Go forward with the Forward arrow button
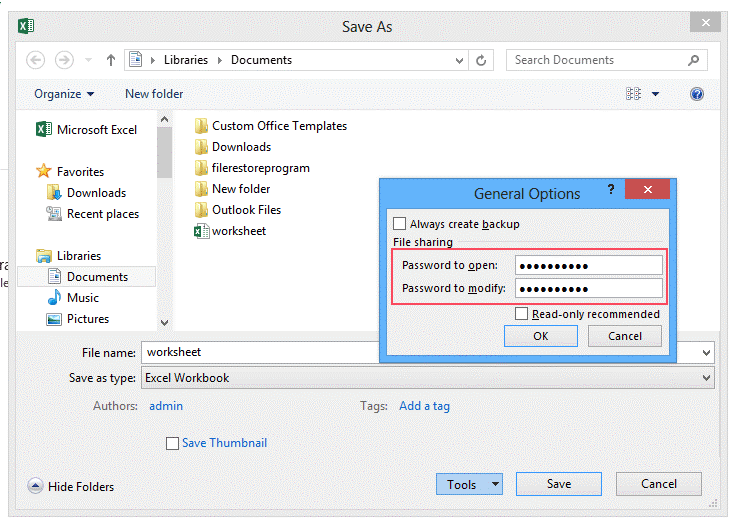736x526 pixels. point(64,60)
